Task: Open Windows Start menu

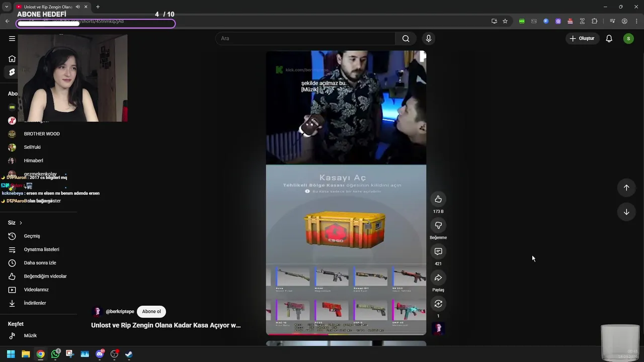Action: click(x=11, y=354)
